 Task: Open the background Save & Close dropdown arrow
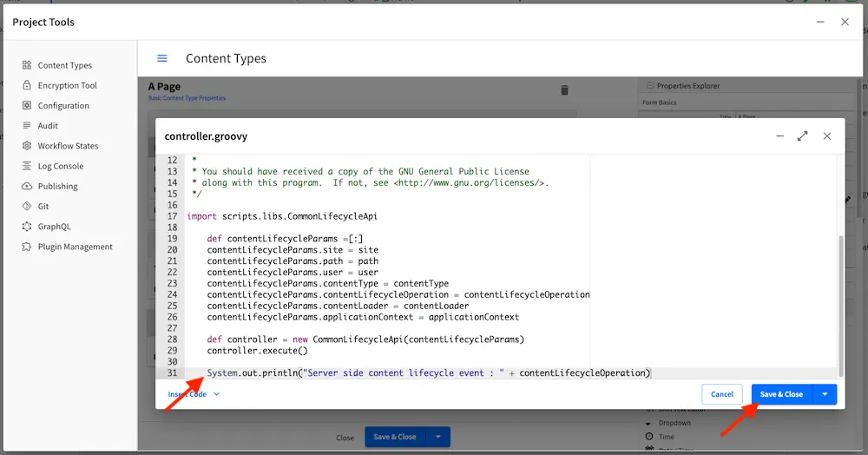click(437, 437)
